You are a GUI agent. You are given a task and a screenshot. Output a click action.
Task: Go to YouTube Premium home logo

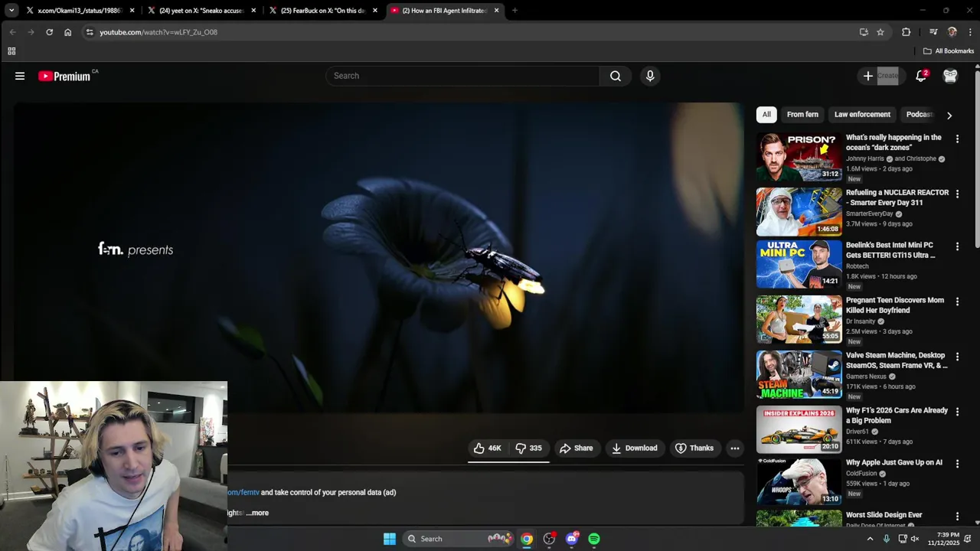click(x=64, y=76)
